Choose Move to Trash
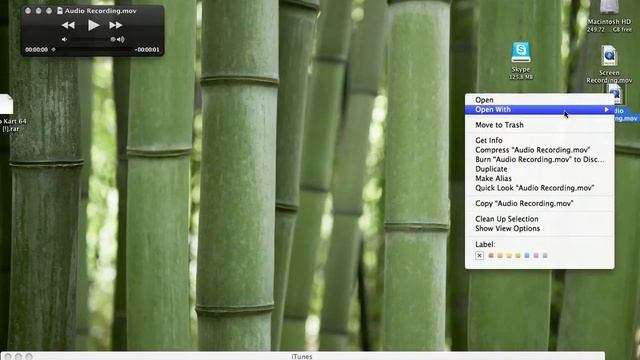 tap(540, 125)
